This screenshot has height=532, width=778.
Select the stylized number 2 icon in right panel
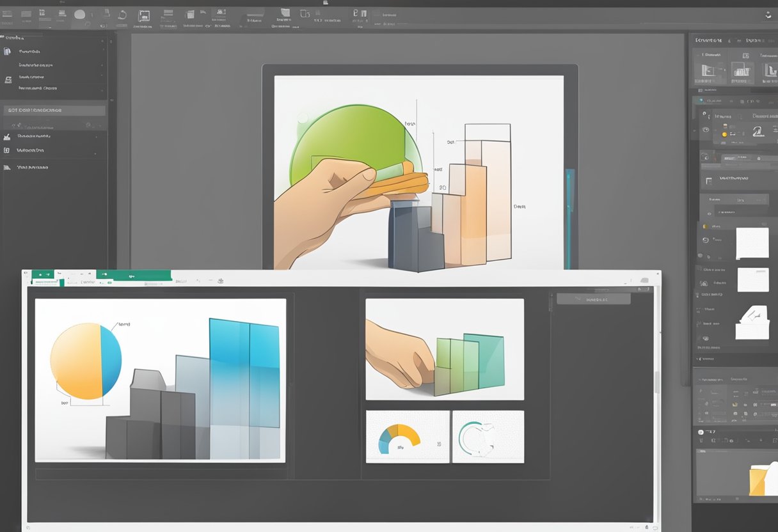[758, 131]
